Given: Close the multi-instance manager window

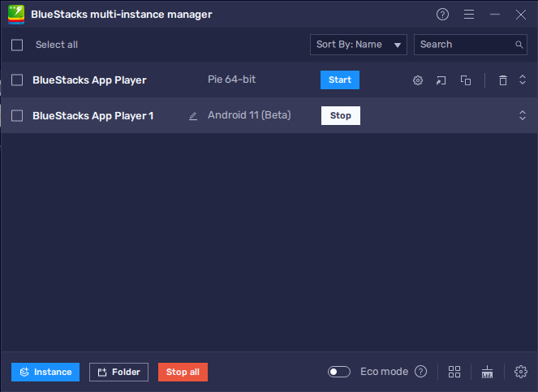Looking at the screenshot, I should point(520,15).
